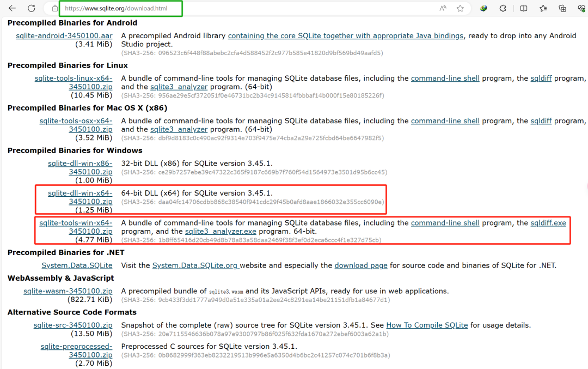Open the Java bindings description link

(x=345, y=35)
